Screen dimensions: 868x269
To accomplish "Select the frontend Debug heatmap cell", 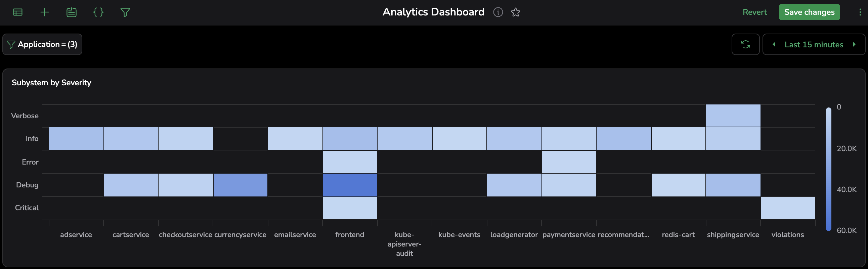I will [x=350, y=185].
